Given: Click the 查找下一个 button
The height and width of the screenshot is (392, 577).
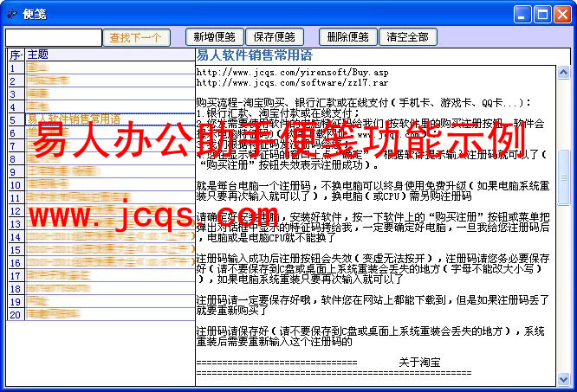Looking at the screenshot, I should pyautogui.click(x=137, y=37).
